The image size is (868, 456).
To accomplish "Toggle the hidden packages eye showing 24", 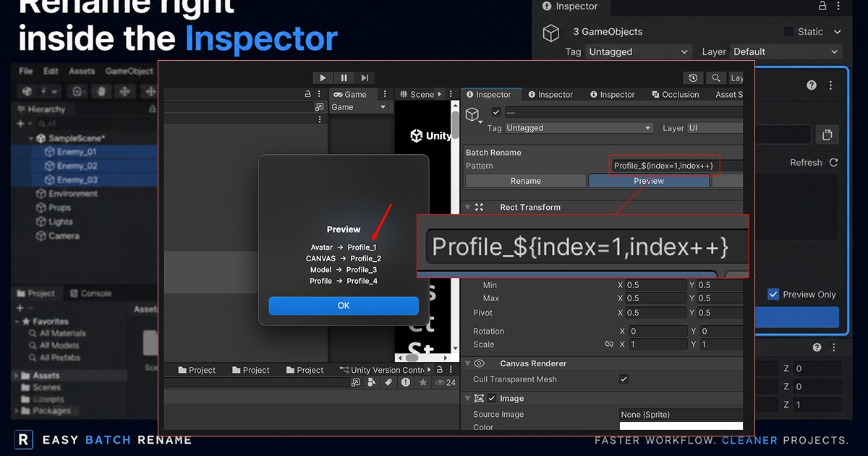I will tap(445, 382).
